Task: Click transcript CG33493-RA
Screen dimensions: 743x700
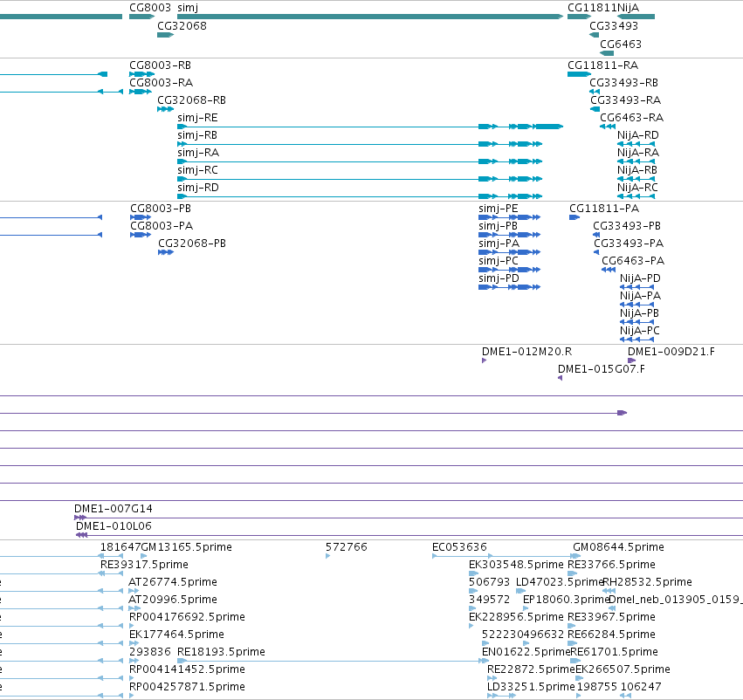Action: click(625, 100)
